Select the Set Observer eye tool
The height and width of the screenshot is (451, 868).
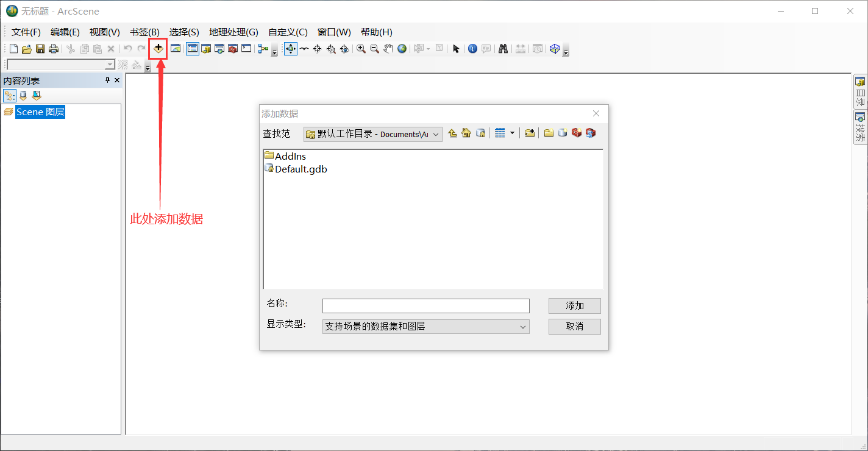344,49
